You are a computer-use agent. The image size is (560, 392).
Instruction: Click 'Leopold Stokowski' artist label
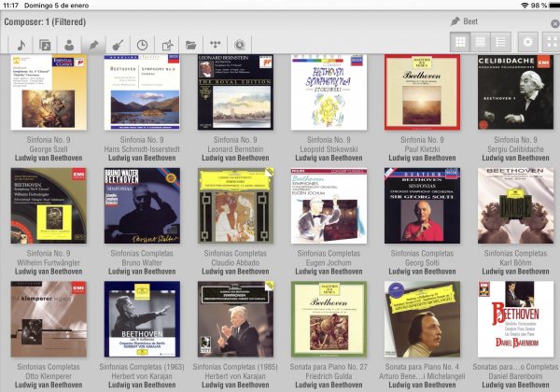tap(329, 149)
